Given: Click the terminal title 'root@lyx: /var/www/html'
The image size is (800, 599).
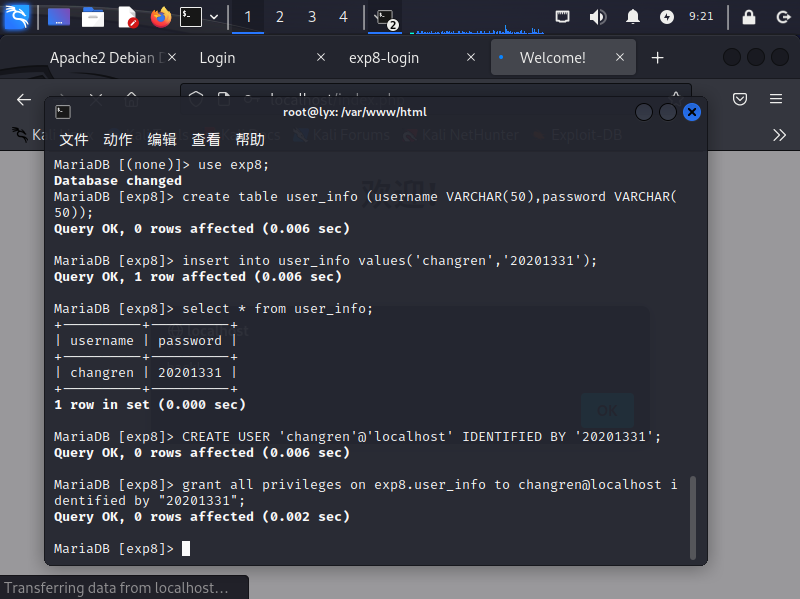Looking at the screenshot, I should pyautogui.click(x=355, y=112).
